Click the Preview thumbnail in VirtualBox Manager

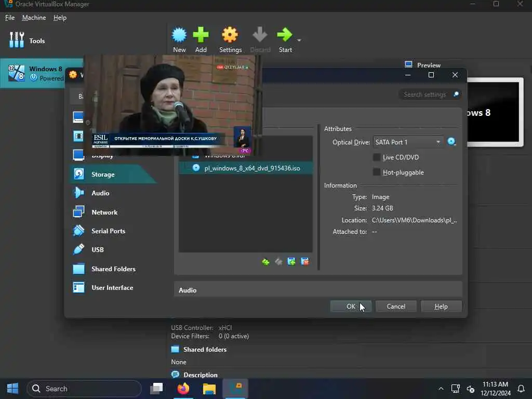tap(495, 112)
